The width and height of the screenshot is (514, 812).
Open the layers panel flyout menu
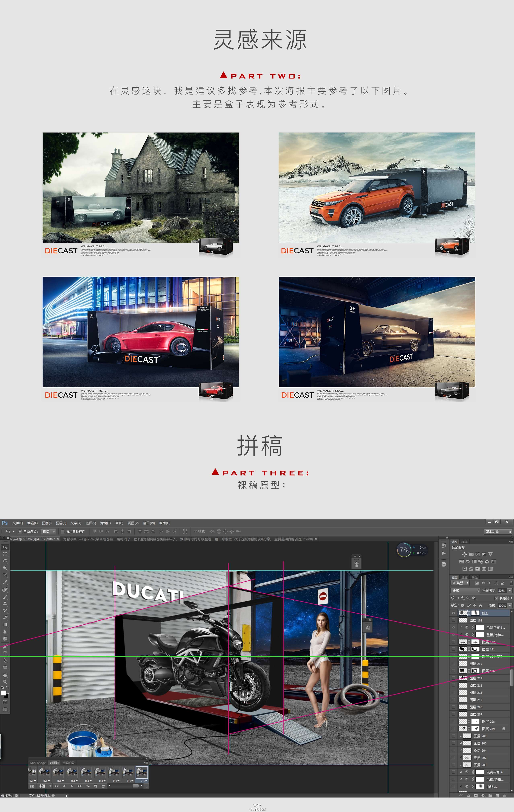[x=511, y=577]
